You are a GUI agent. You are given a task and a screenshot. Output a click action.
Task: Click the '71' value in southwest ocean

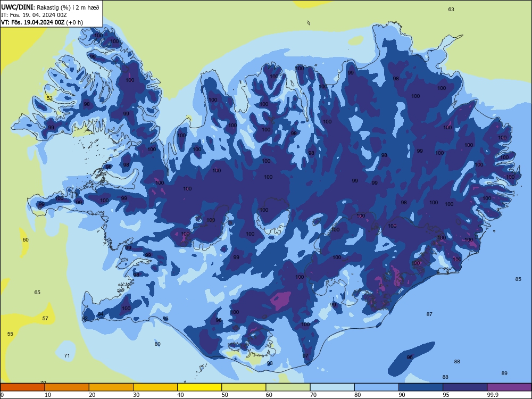click(x=67, y=355)
